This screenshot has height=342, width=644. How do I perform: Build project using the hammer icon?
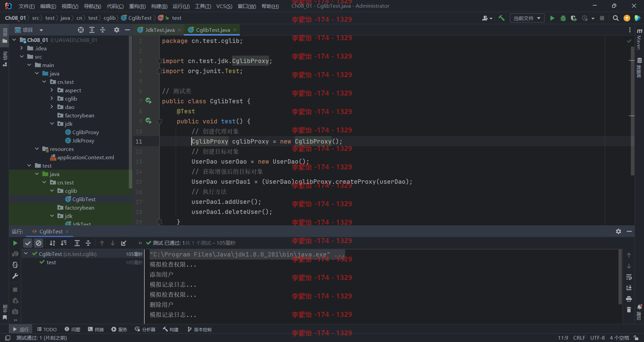(x=501, y=18)
